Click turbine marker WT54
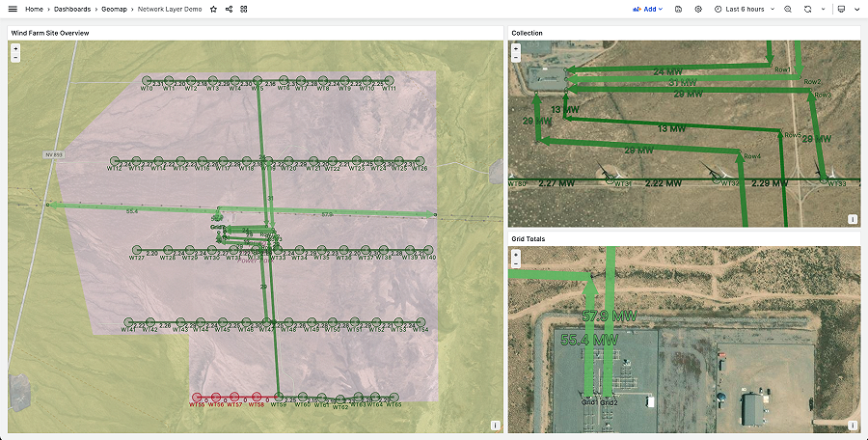The image size is (868, 440). point(420,322)
